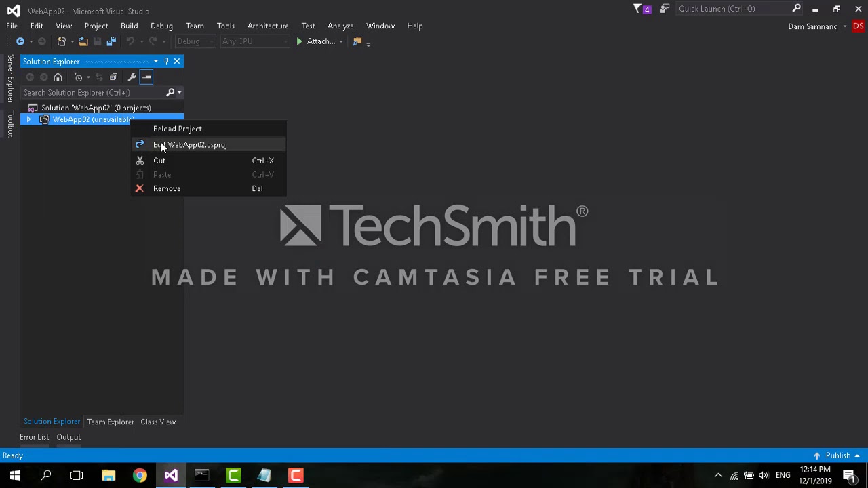
Task: Click the green Start arrow icon
Action: [299, 41]
